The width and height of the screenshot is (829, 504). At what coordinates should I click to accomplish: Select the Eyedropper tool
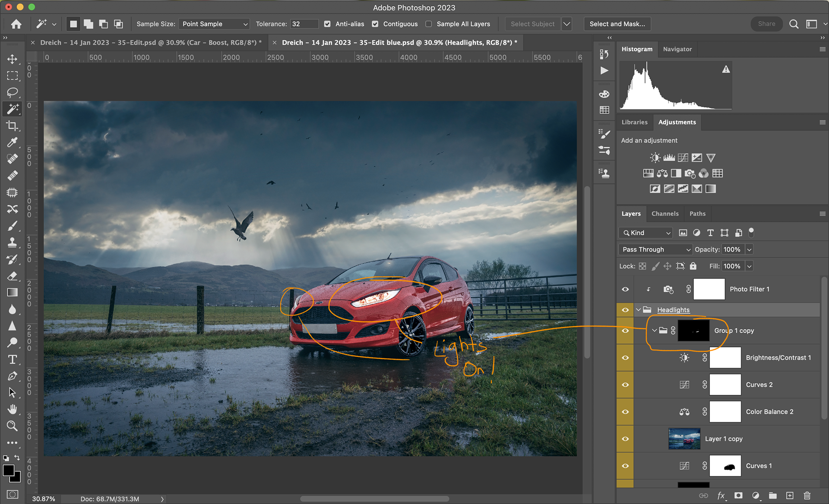pos(13,142)
